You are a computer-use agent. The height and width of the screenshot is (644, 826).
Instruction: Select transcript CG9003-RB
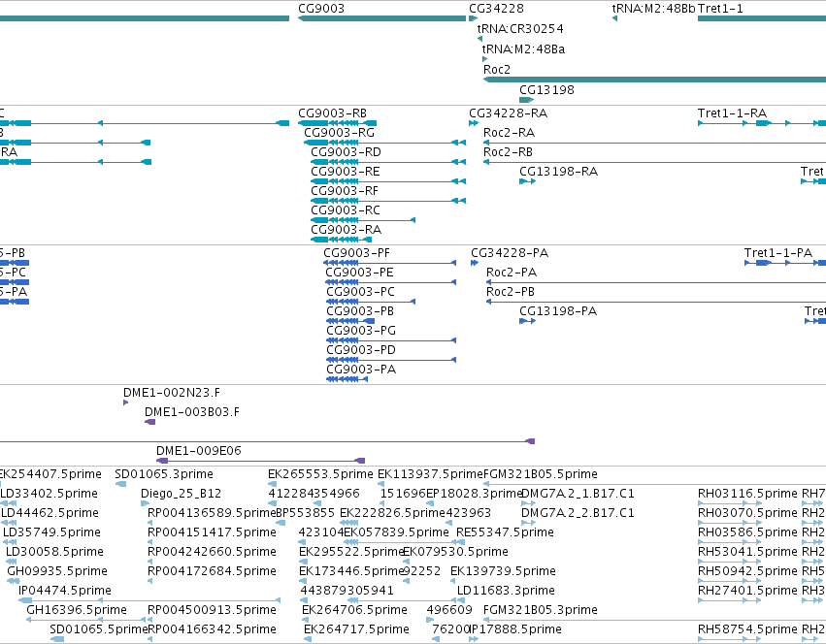(337, 123)
